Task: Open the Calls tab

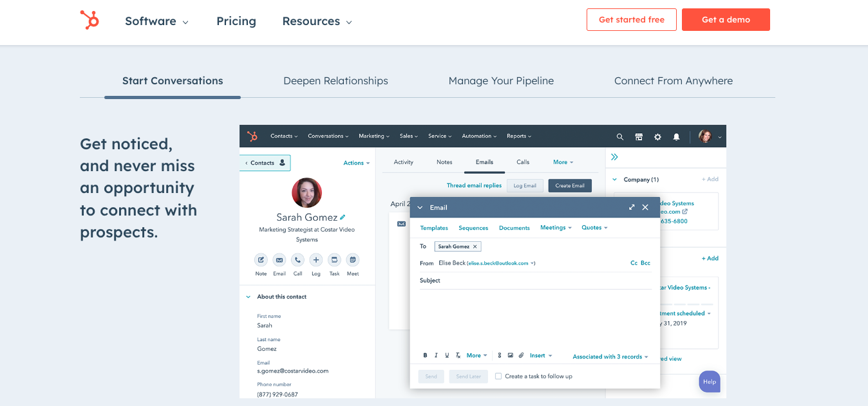Action: 523,162
